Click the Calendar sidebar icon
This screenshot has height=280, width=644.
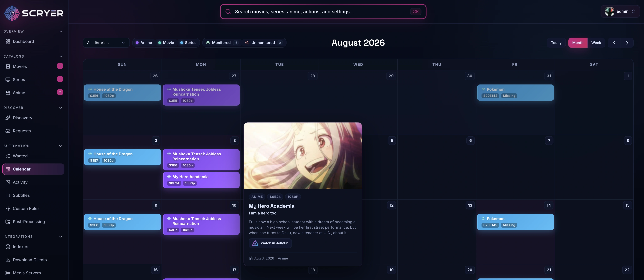8,169
